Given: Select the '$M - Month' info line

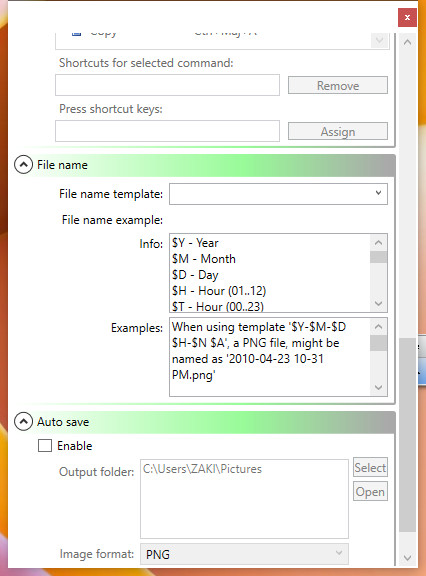Looking at the screenshot, I should tap(203, 259).
